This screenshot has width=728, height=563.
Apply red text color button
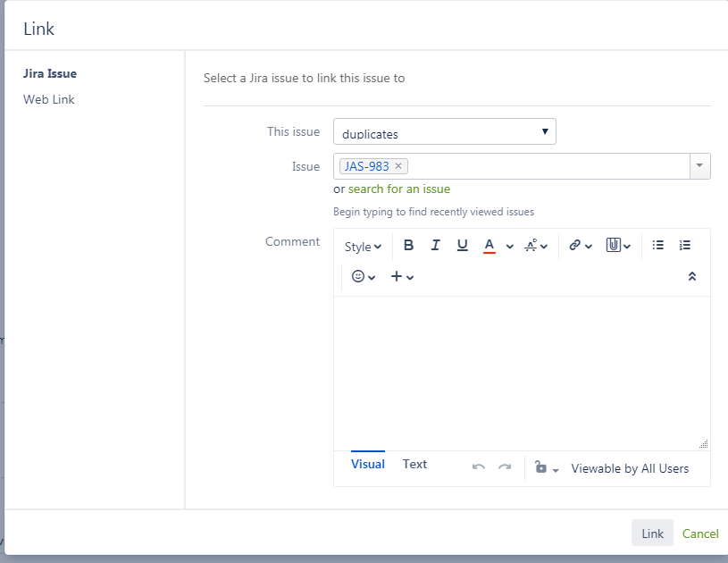point(490,245)
